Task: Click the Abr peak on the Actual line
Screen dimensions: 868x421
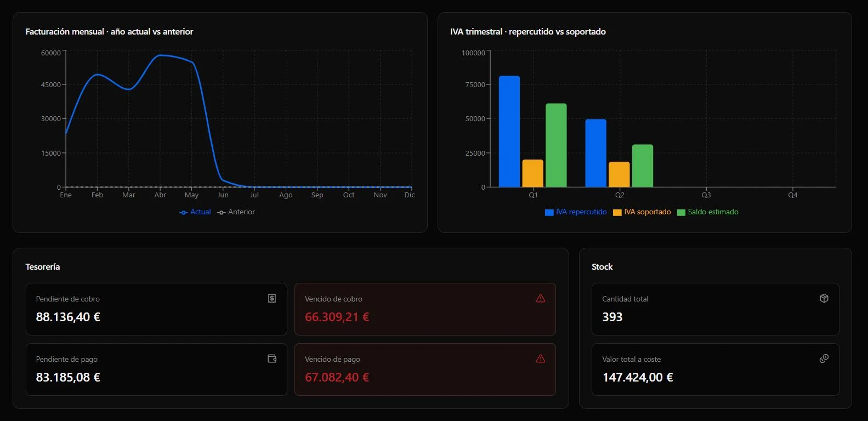Action: (x=160, y=55)
